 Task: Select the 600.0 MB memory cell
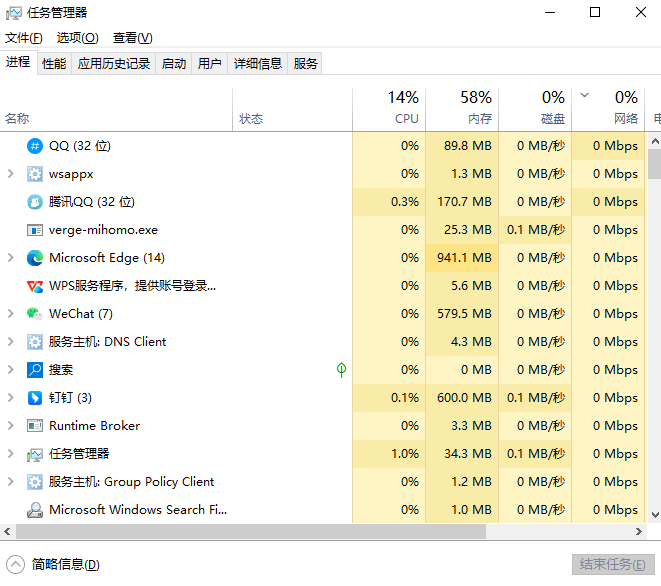(x=462, y=398)
